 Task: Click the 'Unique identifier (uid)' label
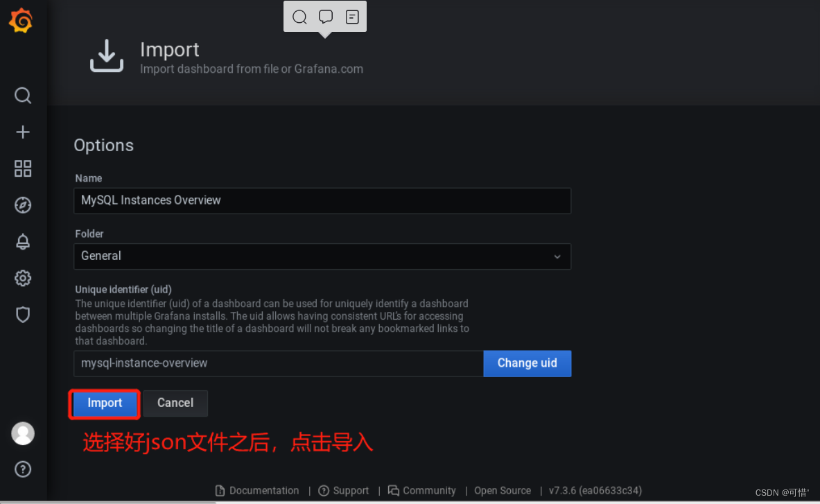[123, 289]
